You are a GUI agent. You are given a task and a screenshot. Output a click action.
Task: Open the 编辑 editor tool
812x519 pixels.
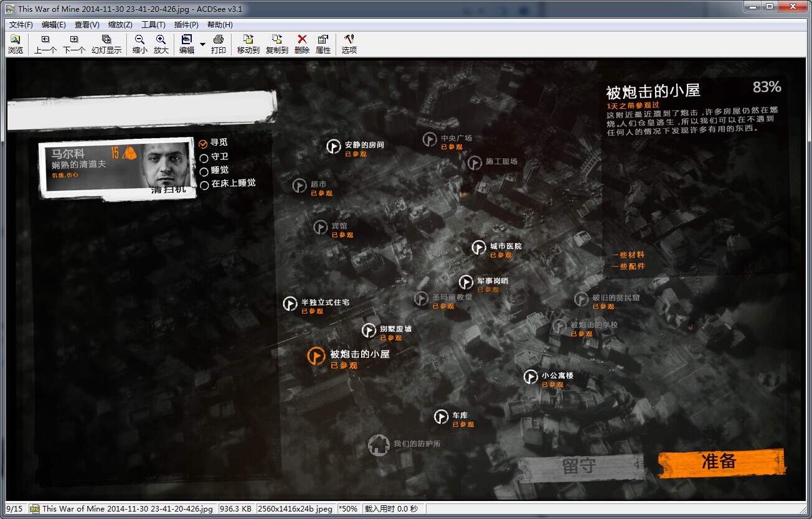pyautogui.click(x=187, y=44)
